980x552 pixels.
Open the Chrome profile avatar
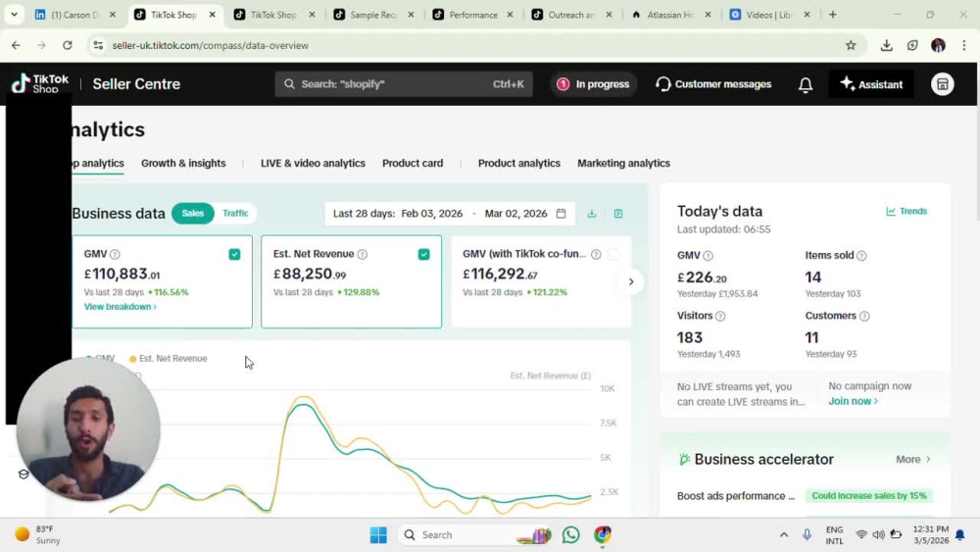(938, 45)
